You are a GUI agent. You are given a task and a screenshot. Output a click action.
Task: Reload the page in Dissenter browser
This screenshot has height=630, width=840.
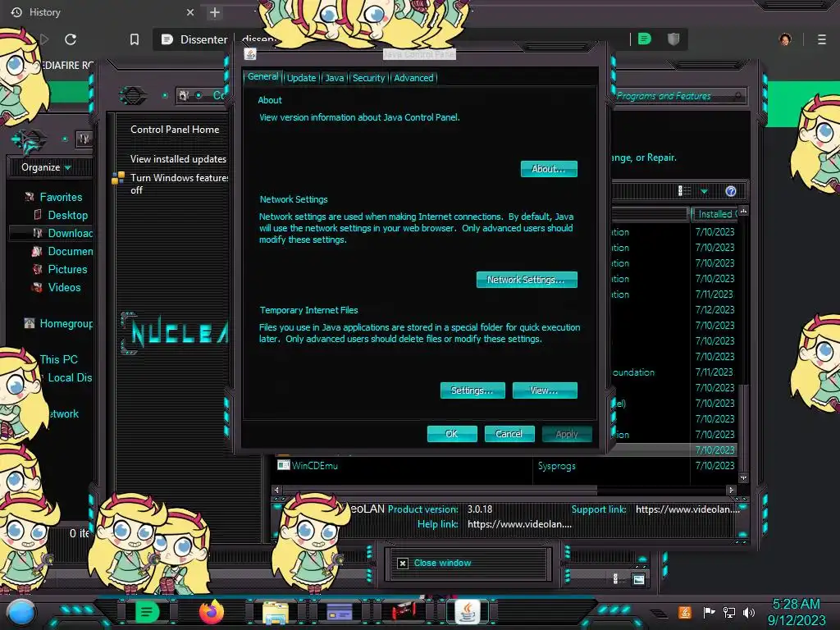[71, 39]
